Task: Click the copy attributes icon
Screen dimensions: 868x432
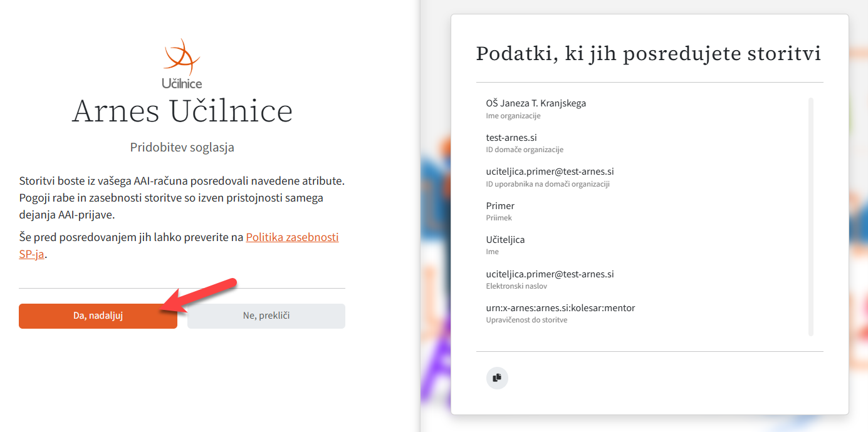Action: 497,378
